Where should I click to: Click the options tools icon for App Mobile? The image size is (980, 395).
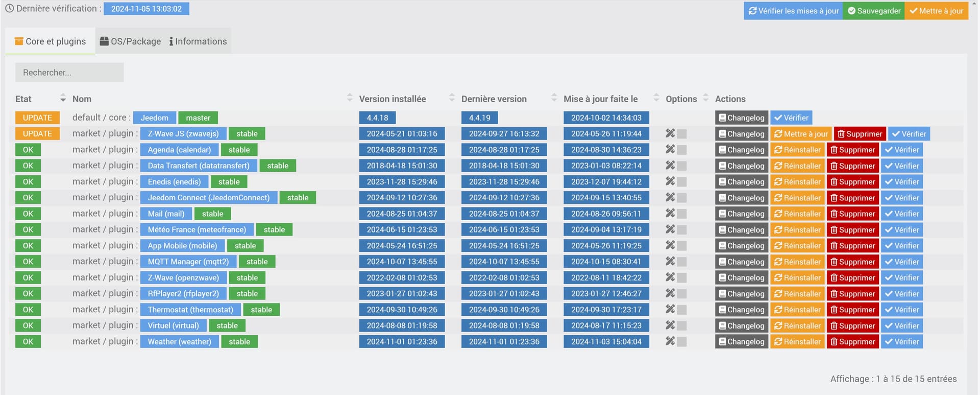point(670,245)
